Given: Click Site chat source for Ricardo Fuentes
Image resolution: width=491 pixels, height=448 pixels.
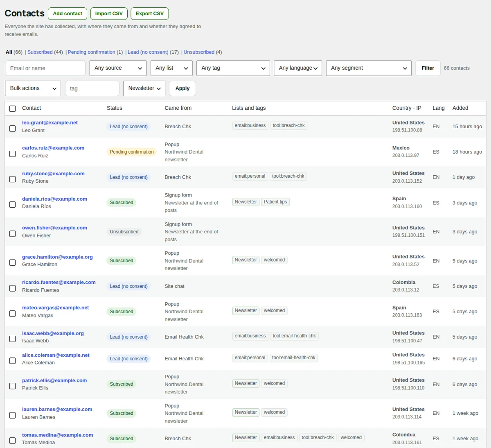Looking at the screenshot, I should [x=174, y=286].
